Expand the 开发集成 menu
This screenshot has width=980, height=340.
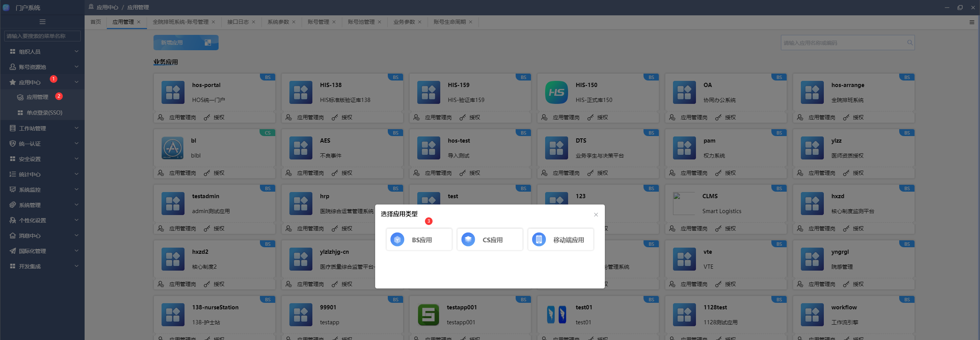click(x=42, y=266)
